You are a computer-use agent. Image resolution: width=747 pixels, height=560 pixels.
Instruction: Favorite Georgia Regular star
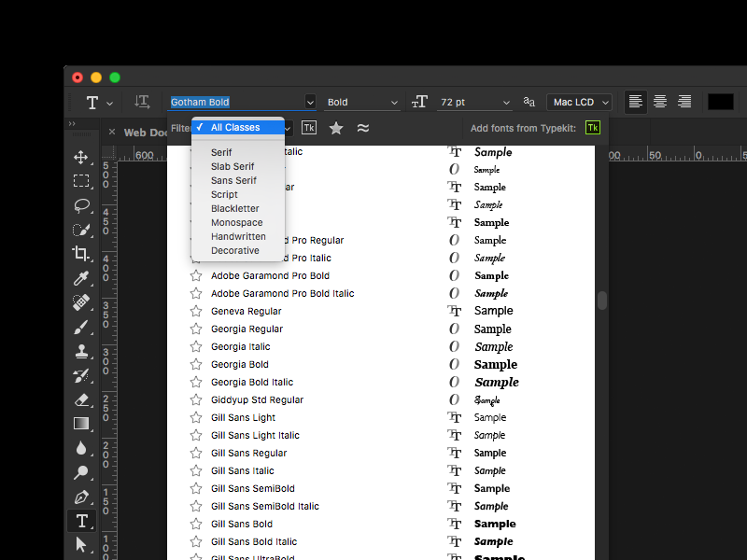[196, 329]
